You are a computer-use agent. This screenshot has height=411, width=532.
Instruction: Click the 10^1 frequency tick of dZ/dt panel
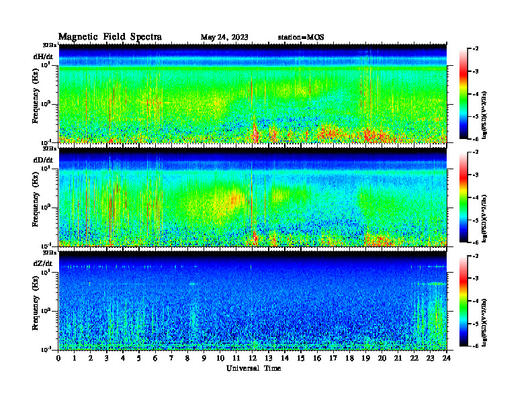pyautogui.click(x=46, y=271)
